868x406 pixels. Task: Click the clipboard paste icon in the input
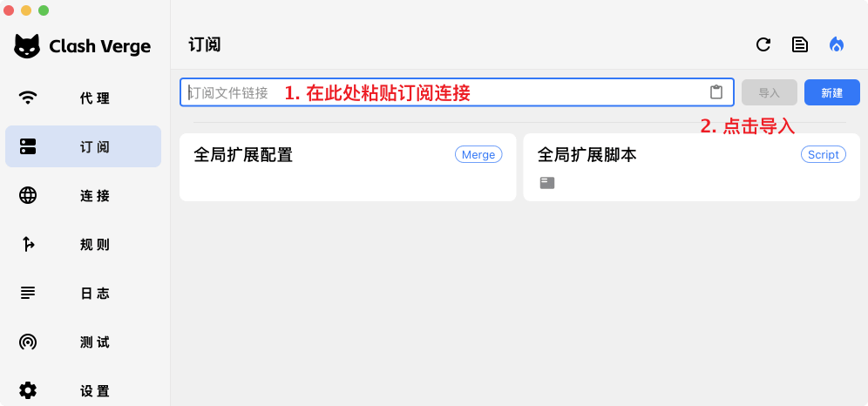point(716,92)
